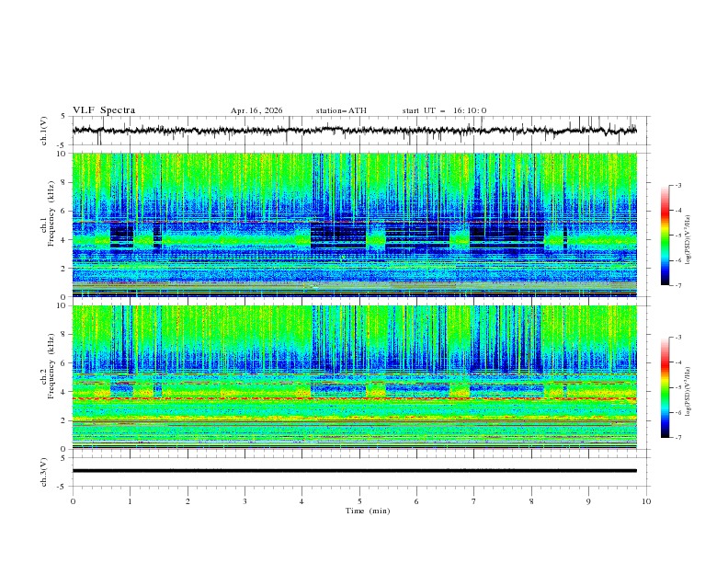Click the ch.1 Frequency (kHz) axis label
The width and height of the screenshot is (728, 563).
[x=48, y=224]
